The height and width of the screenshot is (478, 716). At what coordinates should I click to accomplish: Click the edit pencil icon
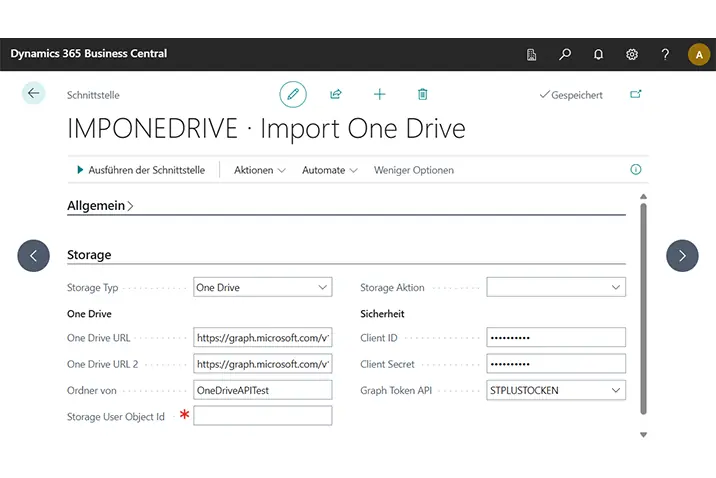coord(293,95)
